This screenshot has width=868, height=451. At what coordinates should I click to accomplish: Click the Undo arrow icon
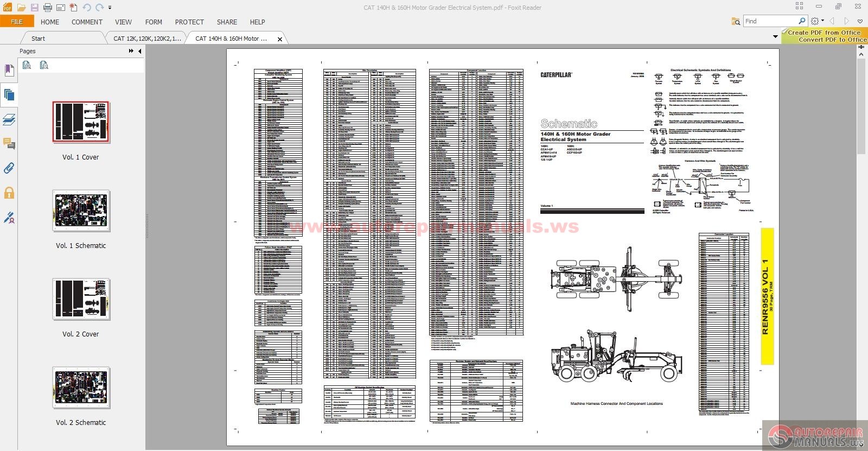click(x=87, y=8)
